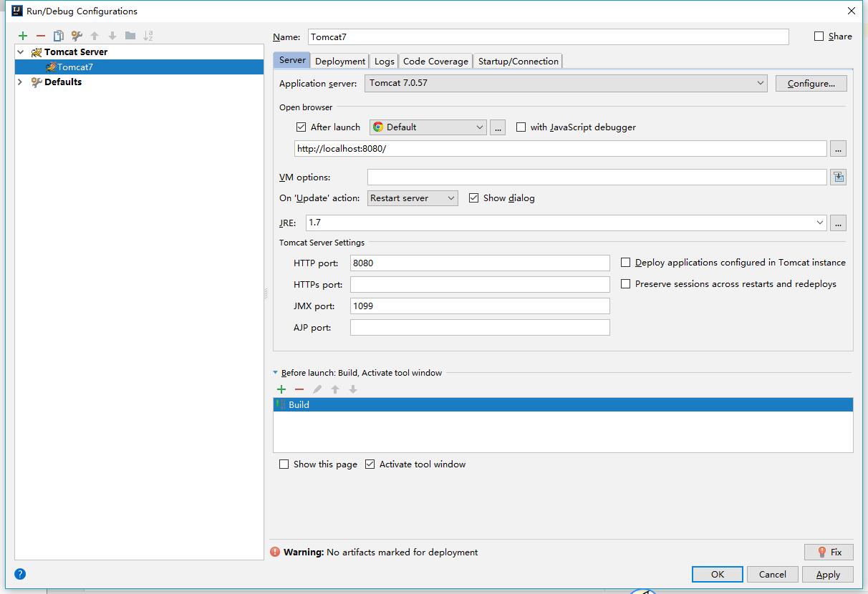Enable Deploy applications configured in Tomcat instance

(625, 263)
